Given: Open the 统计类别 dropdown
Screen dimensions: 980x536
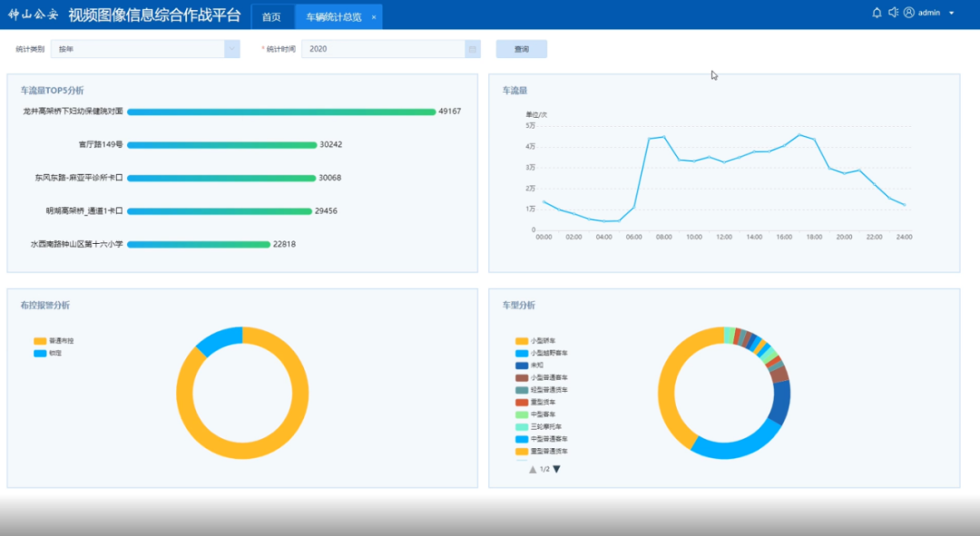Looking at the screenshot, I should 144,49.
